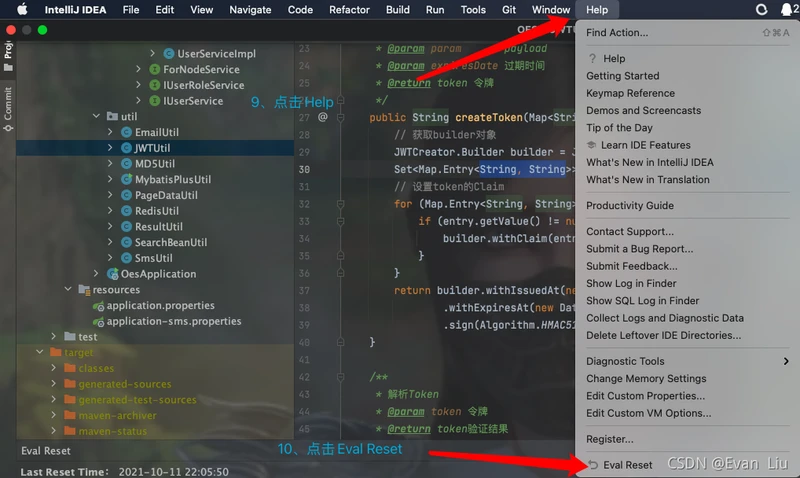This screenshot has width=800, height=478.
Task: Click the JWTUtil class icon
Action: click(125, 148)
